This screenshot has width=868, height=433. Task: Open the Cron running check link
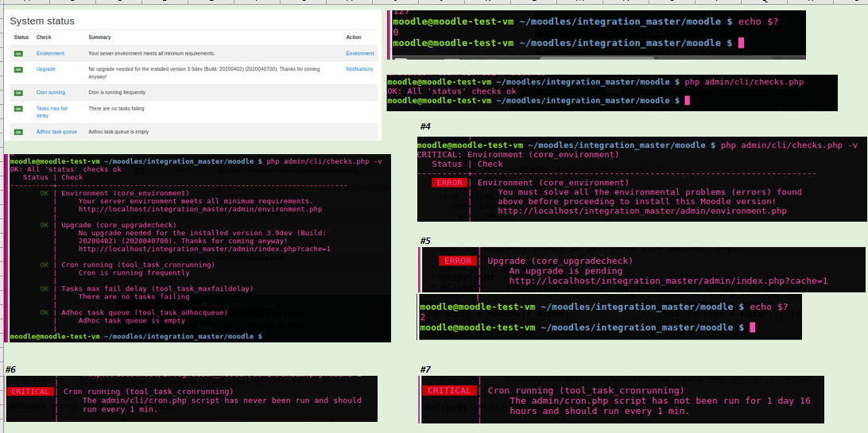(50, 92)
